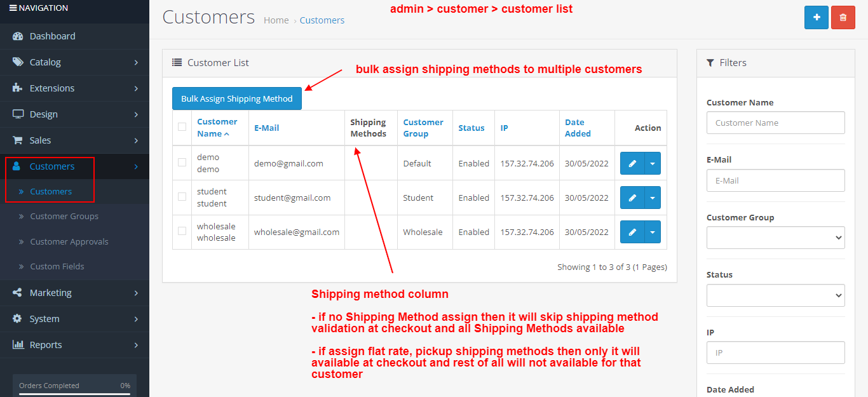868x397 pixels.
Task: Check the select-all box in the table header
Action: point(182,124)
